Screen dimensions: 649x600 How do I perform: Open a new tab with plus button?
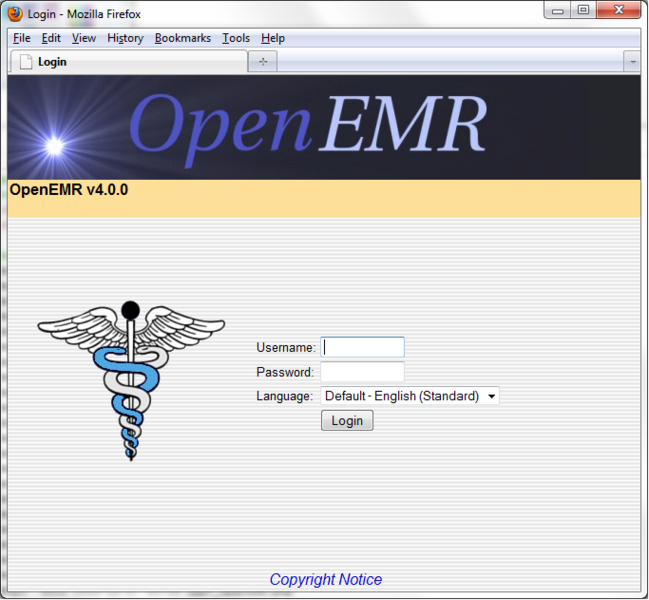point(263,61)
